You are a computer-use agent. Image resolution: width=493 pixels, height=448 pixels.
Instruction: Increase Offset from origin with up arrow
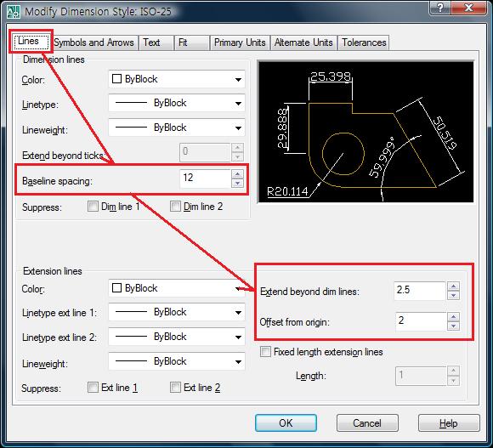pos(453,316)
